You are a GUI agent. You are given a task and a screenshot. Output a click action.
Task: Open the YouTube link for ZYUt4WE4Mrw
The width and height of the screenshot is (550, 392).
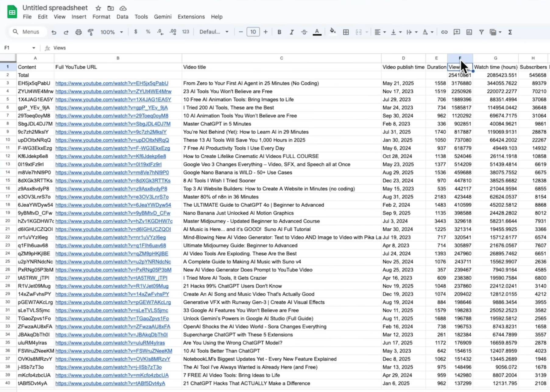pyautogui.click(x=113, y=91)
